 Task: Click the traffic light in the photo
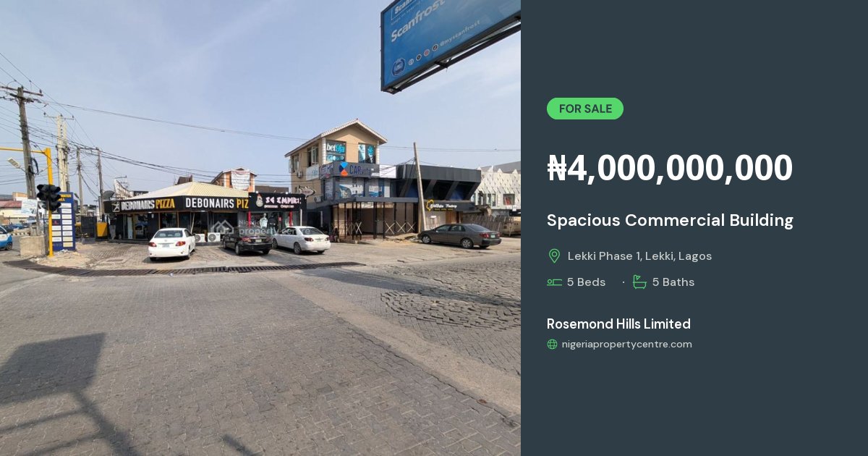coord(49,197)
